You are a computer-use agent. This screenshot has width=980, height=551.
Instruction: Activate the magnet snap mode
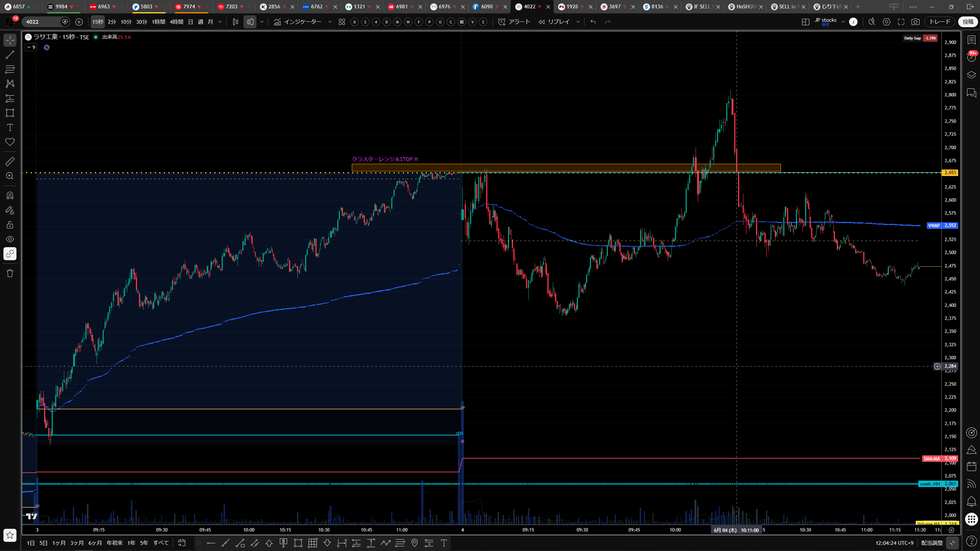(10, 196)
